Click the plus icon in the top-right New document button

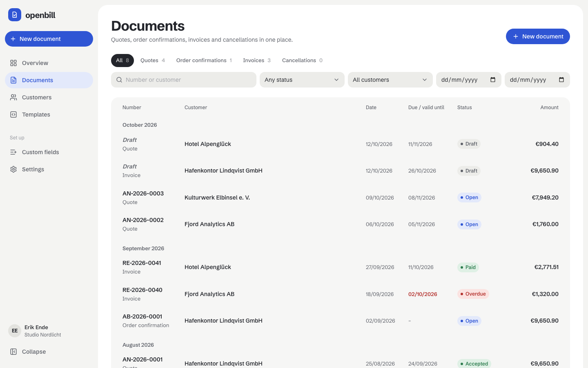516,36
